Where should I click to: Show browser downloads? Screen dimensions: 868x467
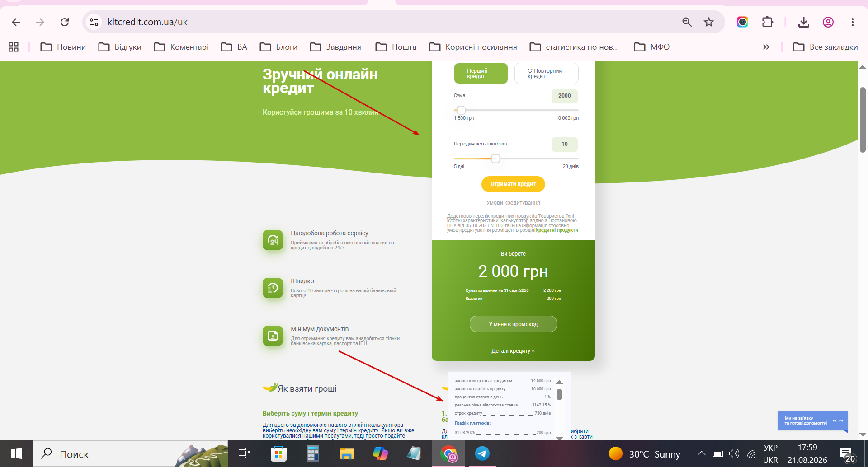click(x=804, y=22)
